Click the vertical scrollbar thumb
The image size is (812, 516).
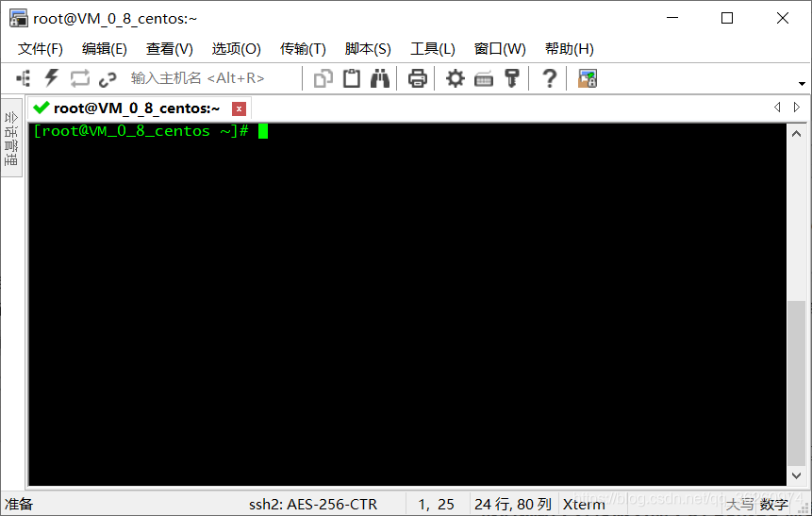tap(797, 383)
